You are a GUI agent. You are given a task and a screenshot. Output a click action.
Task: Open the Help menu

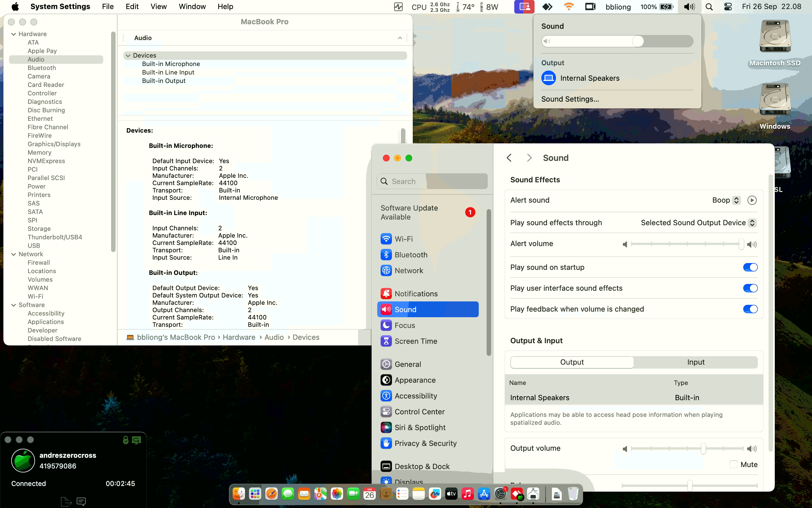pos(225,7)
